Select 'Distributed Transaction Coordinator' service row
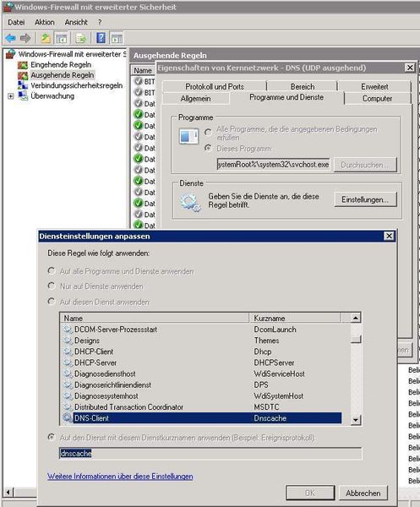 [201, 406]
